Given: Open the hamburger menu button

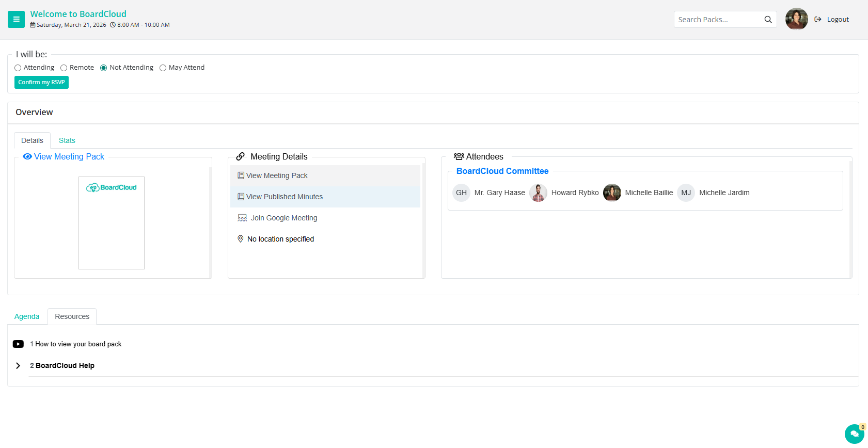Looking at the screenshot, I should coord(16,19).
